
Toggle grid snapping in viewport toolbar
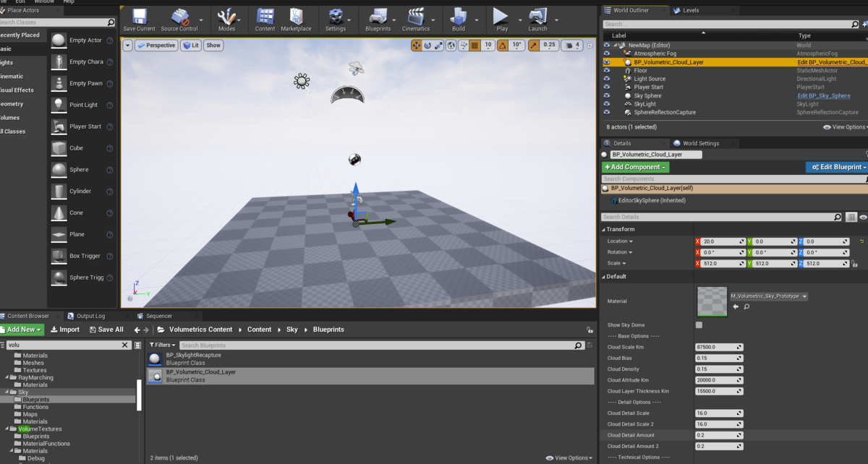tap(475, 46)
